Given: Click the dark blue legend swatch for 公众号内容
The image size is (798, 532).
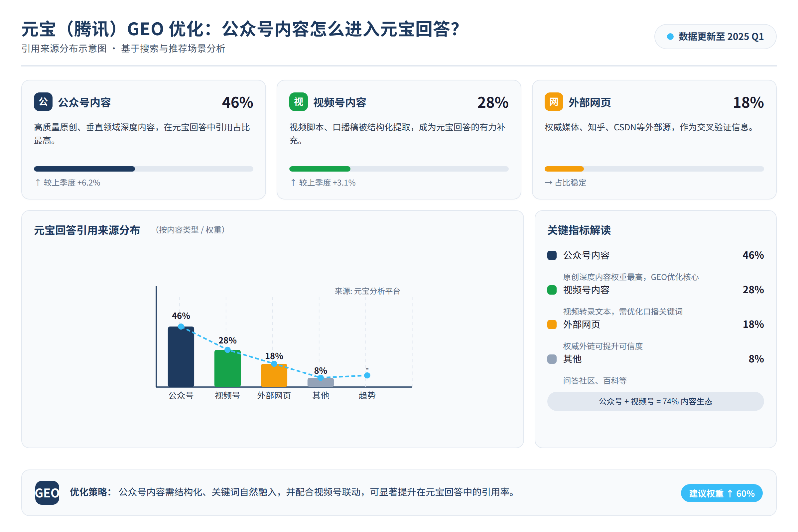Looking at the screenshot, I should [x=552, y=255].
